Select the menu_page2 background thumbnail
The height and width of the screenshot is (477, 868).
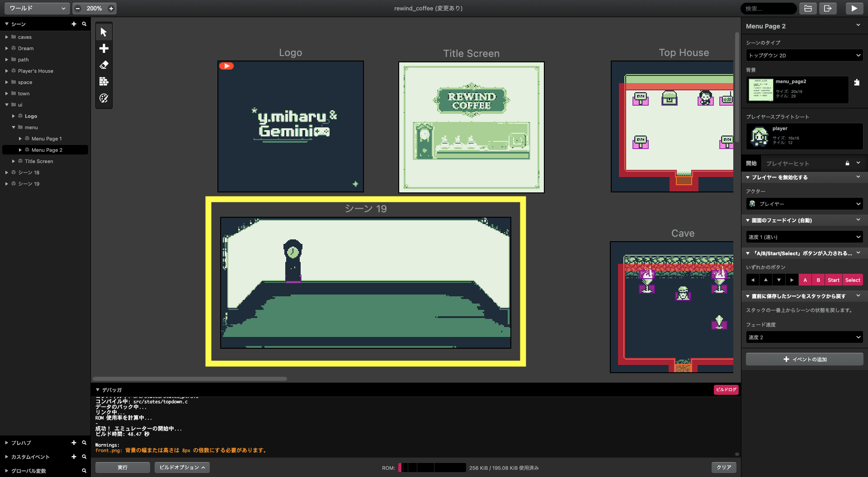click(760, 89)
